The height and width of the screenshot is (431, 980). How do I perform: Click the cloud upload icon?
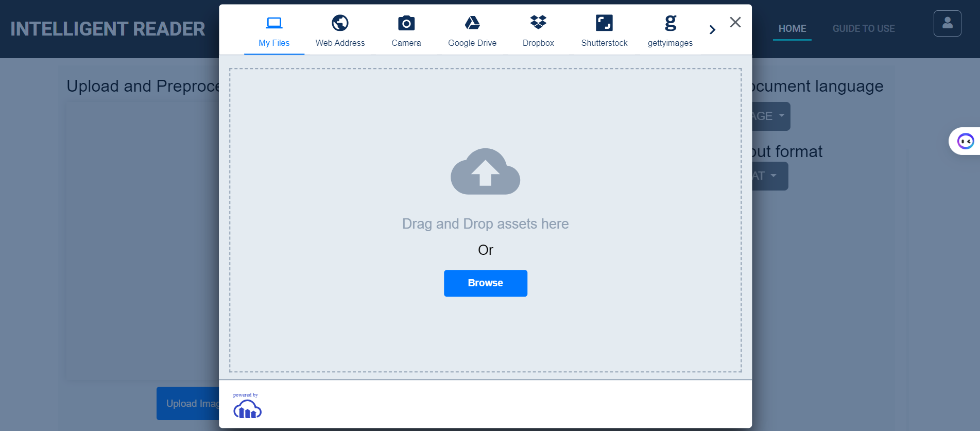485,172
